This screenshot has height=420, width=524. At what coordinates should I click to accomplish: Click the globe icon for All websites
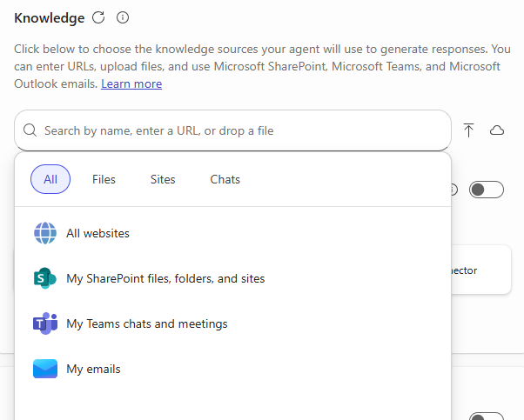44,233
